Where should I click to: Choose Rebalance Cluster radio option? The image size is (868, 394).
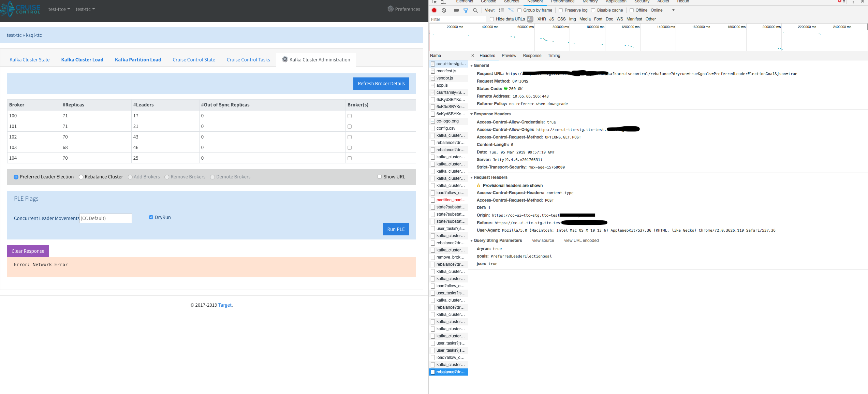81,177
